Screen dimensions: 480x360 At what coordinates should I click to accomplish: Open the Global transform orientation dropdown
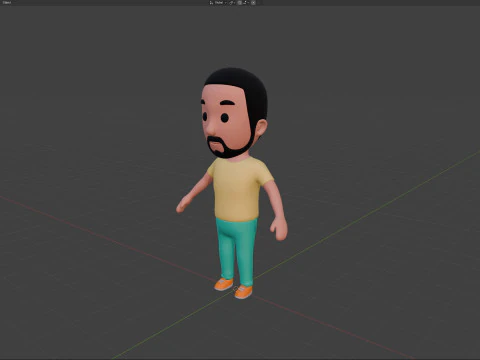click(x=218, y=2)
